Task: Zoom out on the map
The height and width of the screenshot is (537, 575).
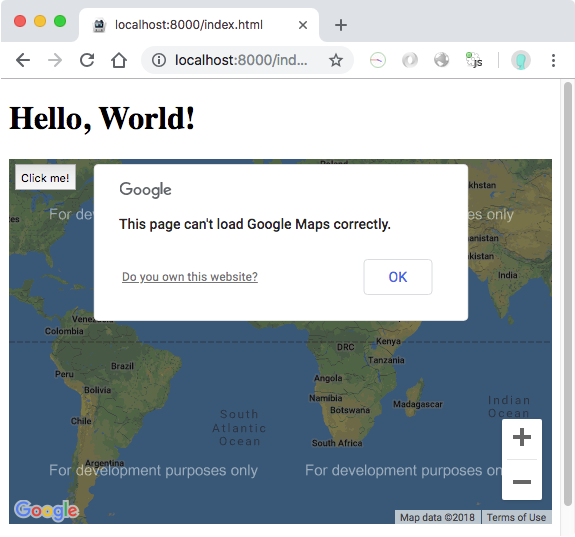Action: click(x=522, y=482)
